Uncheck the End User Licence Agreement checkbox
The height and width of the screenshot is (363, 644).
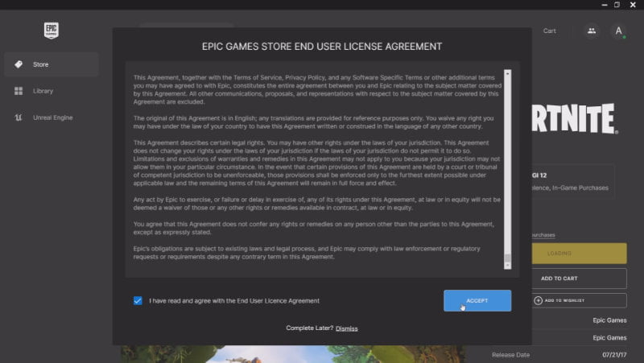coord(138,300)
